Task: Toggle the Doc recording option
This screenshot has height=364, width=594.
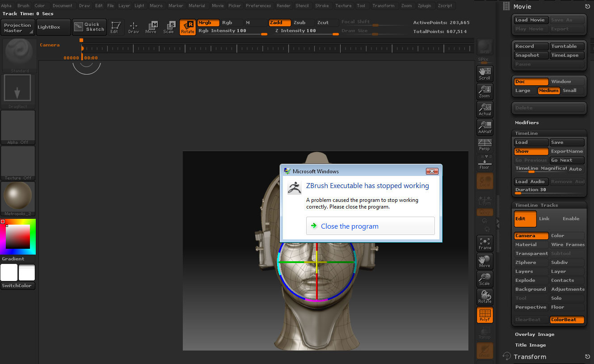Action: (x=531, y=82)
